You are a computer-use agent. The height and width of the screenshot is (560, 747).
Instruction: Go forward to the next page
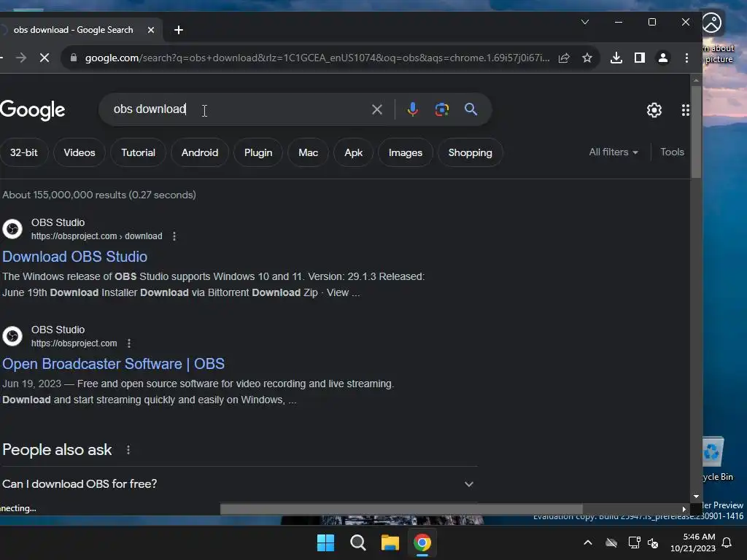pyautogui.click(x=21, y=58)
